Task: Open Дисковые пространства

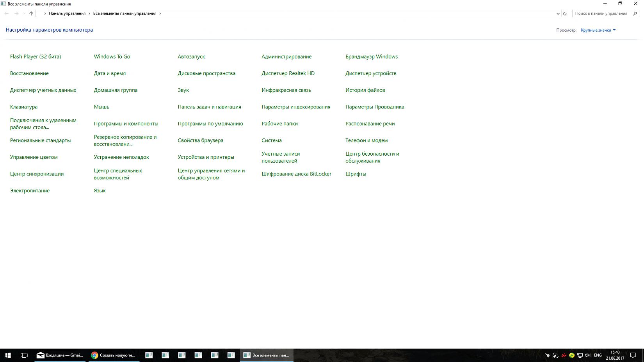Action: 206,73
